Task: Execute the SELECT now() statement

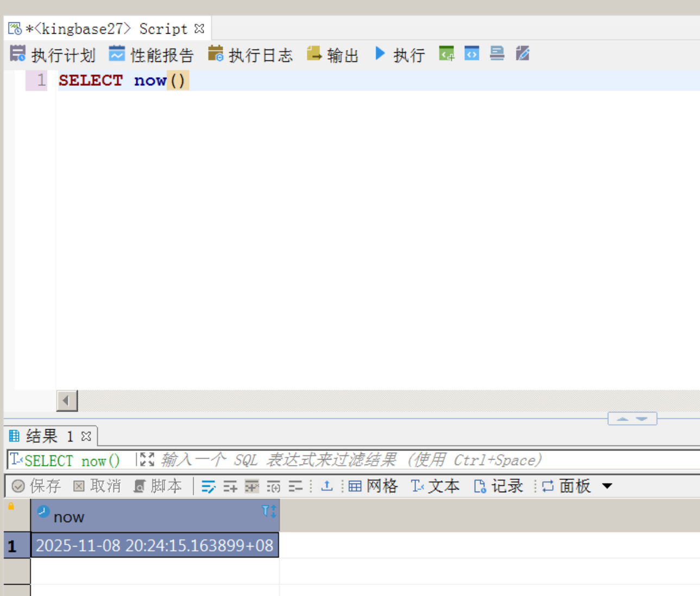Action: (x=401, y=53)
